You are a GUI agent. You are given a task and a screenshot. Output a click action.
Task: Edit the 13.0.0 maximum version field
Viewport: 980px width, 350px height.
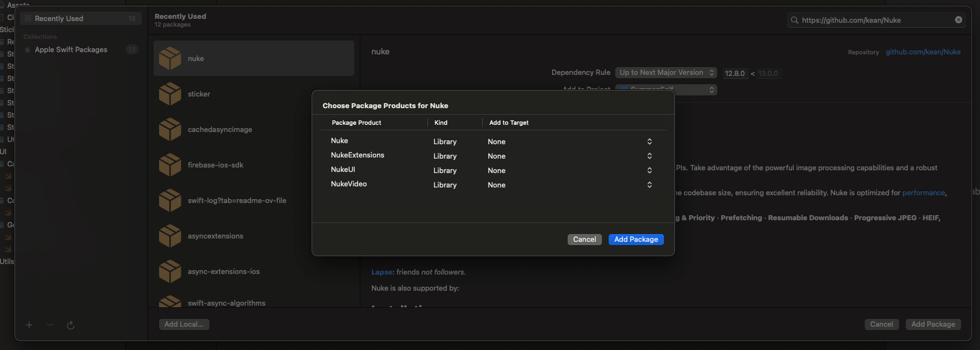[x=769, y=73]
